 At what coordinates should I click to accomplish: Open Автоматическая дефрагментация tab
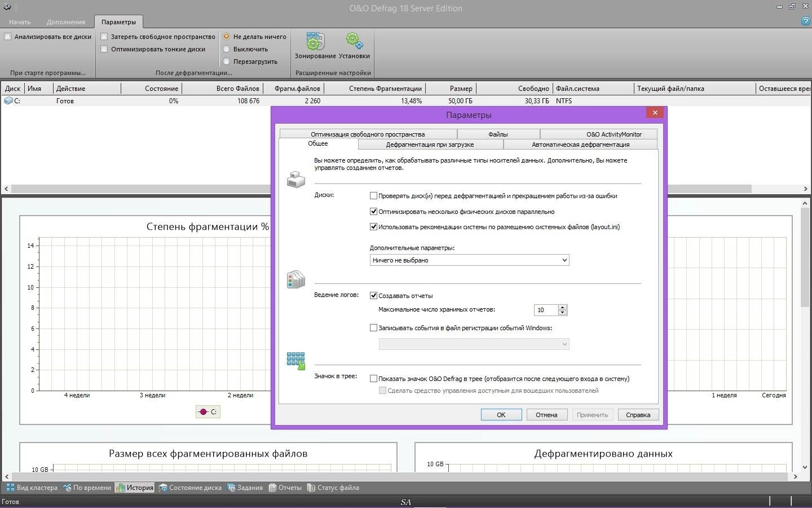click(580, 144)
